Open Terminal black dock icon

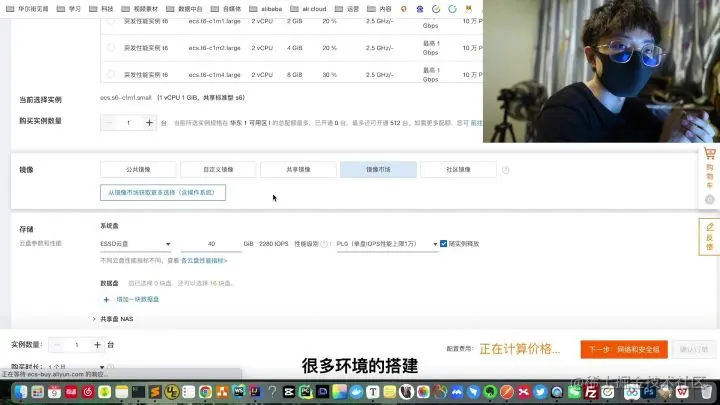click(138, 392)
